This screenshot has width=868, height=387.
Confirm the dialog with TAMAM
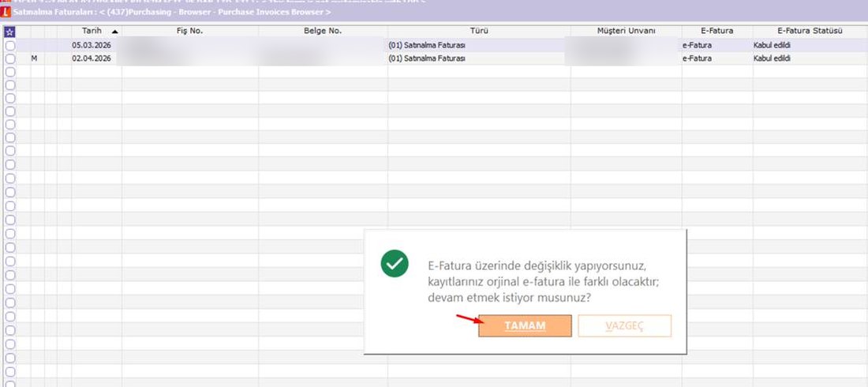click(525, 326)
